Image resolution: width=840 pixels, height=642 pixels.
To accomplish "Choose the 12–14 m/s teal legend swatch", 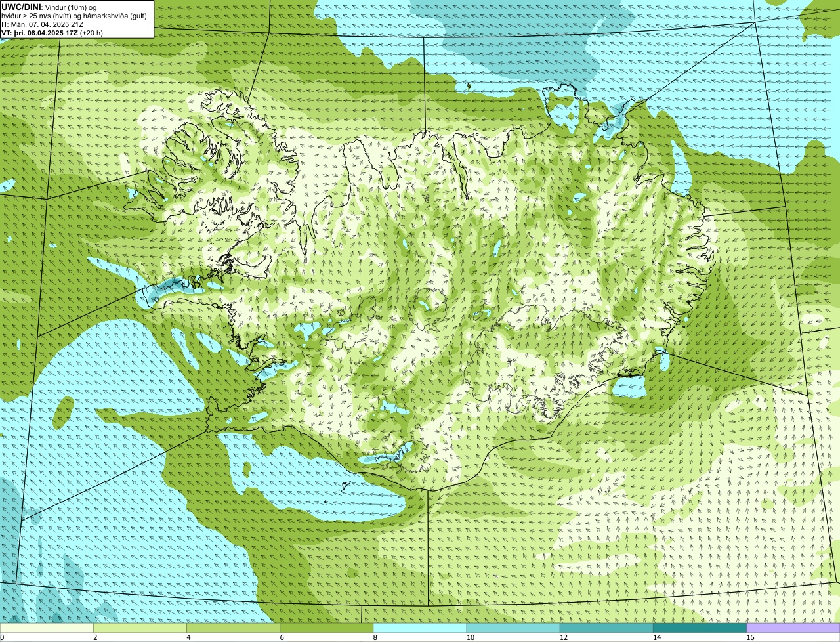I will pos(606,628).
